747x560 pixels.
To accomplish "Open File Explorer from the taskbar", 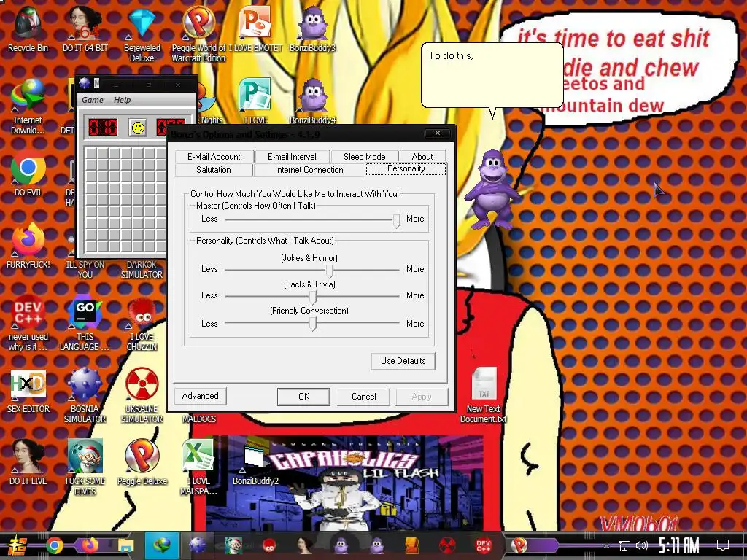I will (125, 545).
